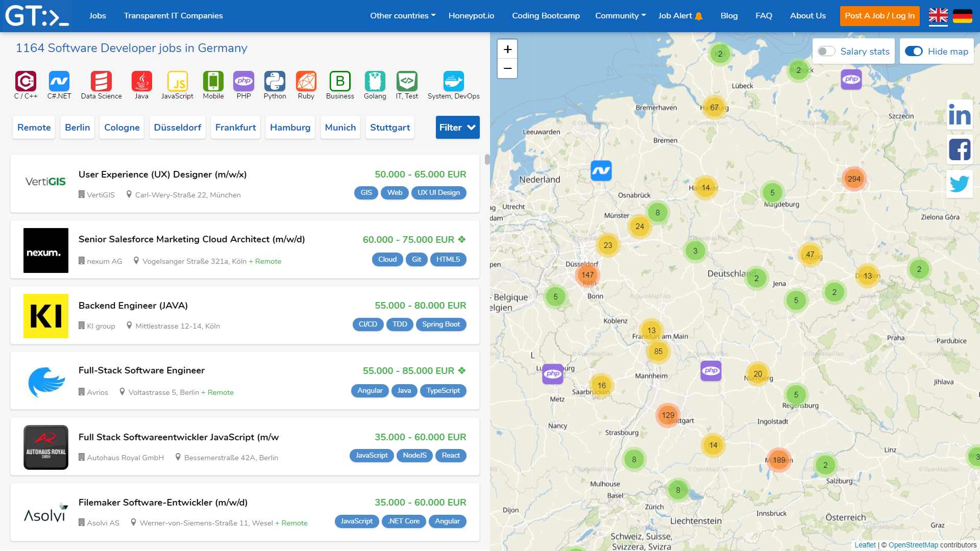
Task: Open Transparent IT Companies page
Action: (x=173, y=16)
